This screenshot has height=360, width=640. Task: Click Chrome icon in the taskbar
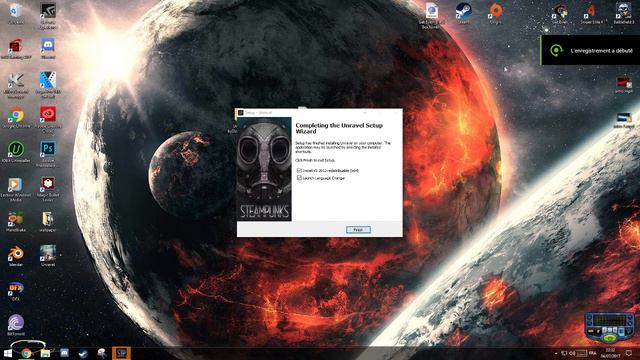tap(26, 353)
